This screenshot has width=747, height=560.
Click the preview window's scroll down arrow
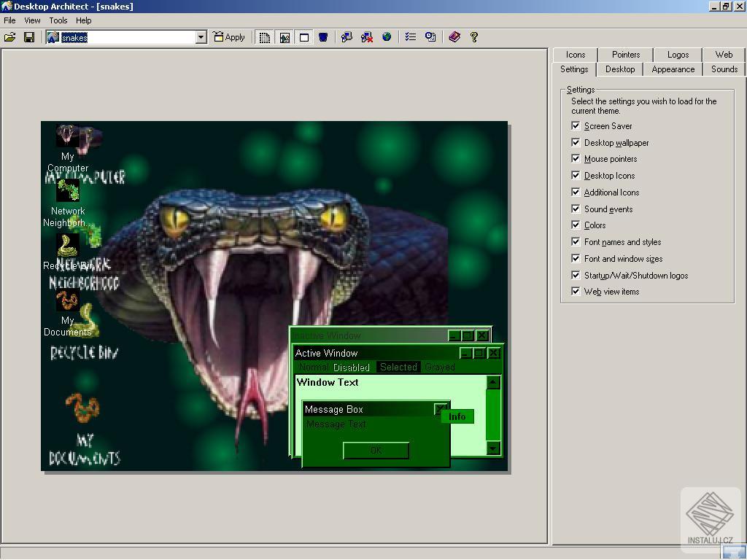click(x=494, y=448)
